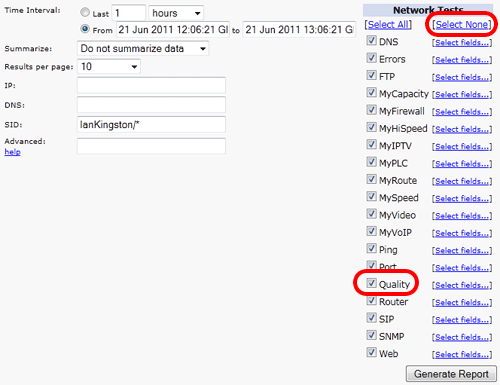Open the Summarize data dropdown

tap(143, 49)
